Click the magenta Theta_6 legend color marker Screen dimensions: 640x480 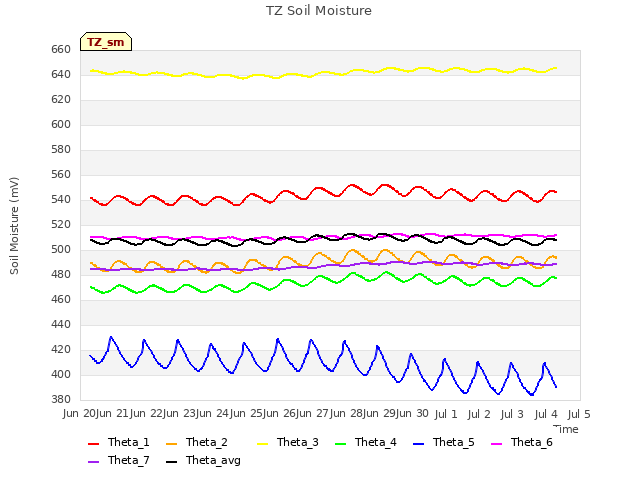click(x=496, y=443)
